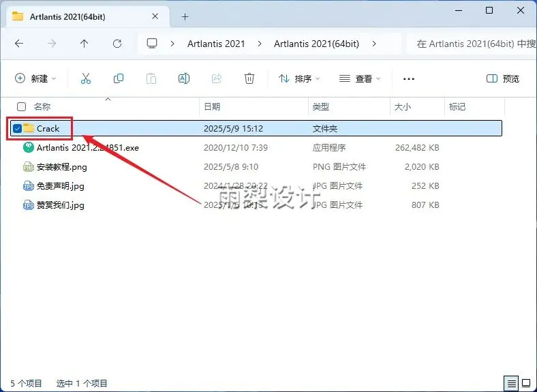Click the 文件夹 type cell
Screen dimensions: 537x392
click(324, 128)
